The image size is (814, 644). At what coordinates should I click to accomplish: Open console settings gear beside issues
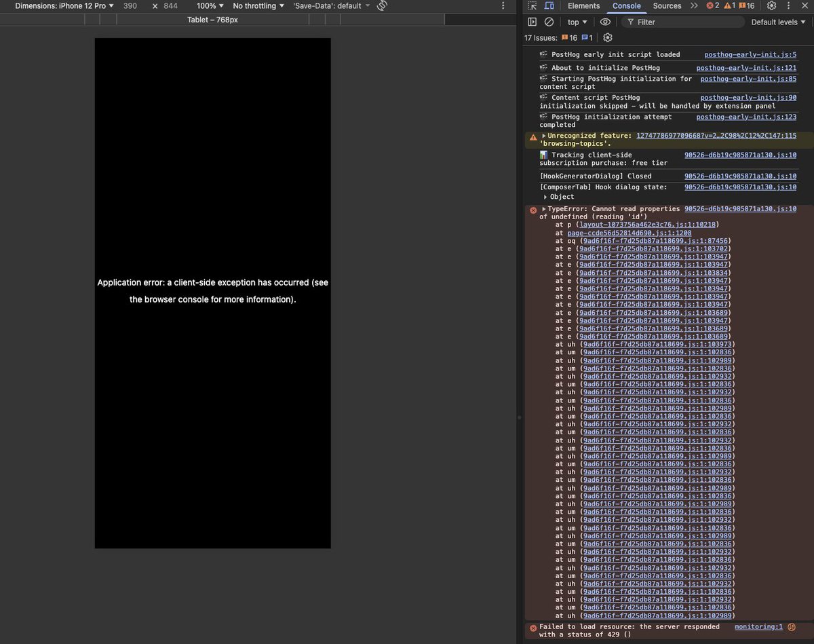pos(608,38)
